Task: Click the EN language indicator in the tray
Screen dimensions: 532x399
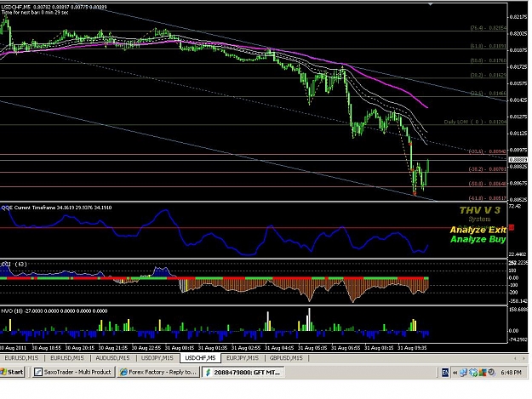Action: 445,373
